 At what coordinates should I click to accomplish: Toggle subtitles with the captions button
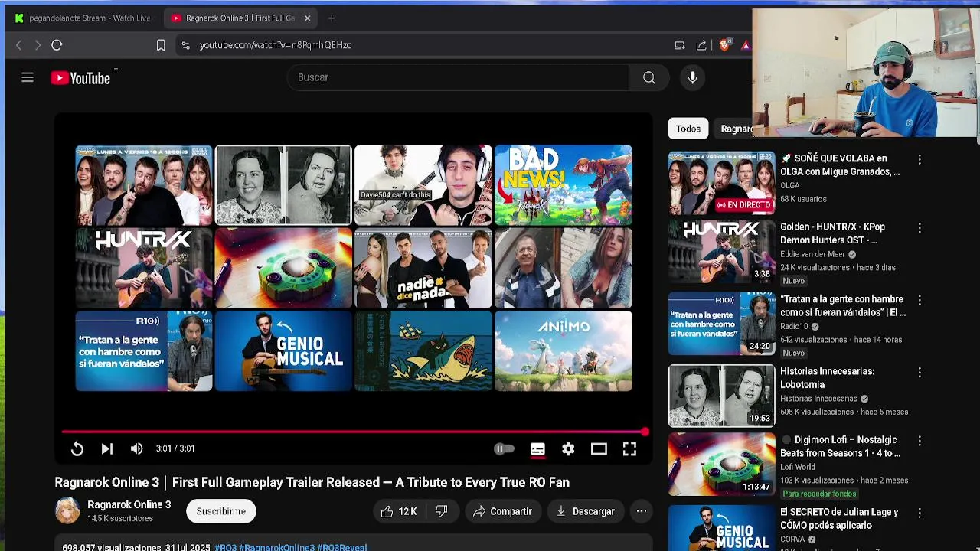tap(537, 449)
